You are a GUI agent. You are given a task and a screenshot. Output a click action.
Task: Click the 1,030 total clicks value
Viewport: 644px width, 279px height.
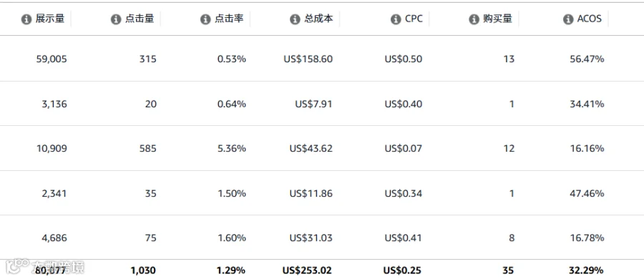[x=143, y=270]
